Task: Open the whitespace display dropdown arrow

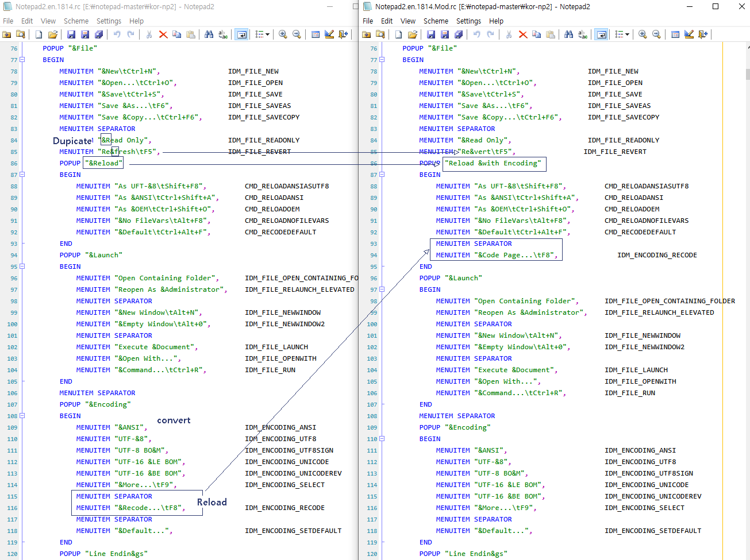Action: (268, 34)
